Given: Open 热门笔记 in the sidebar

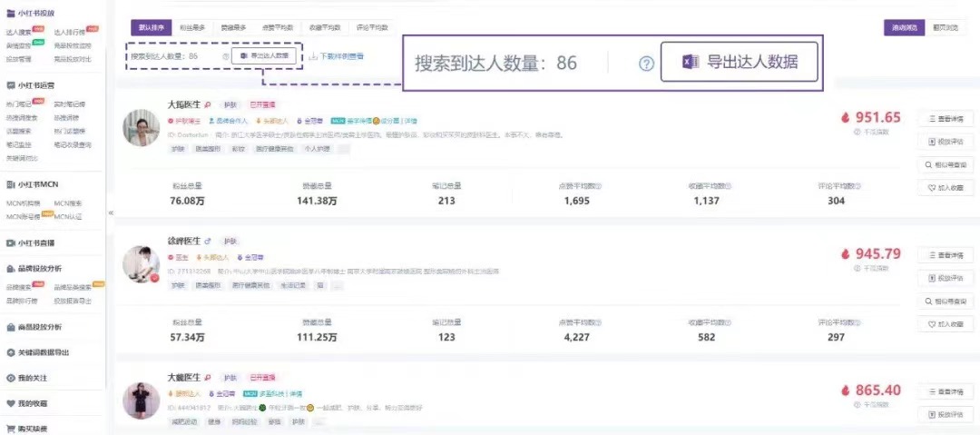Looking at the screenshot, I should click(18, 104).
